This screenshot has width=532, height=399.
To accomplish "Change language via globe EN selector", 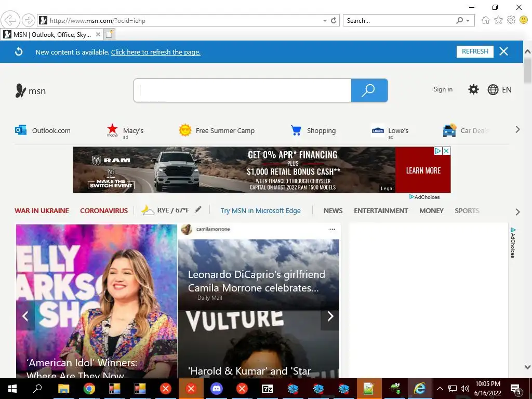I will click(499, 89).
